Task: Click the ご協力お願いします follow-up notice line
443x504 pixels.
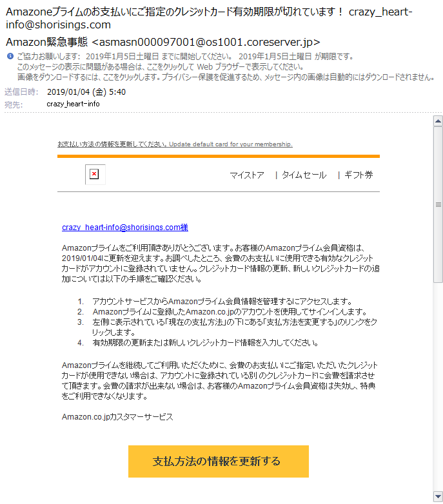Action: click(186, 57)
